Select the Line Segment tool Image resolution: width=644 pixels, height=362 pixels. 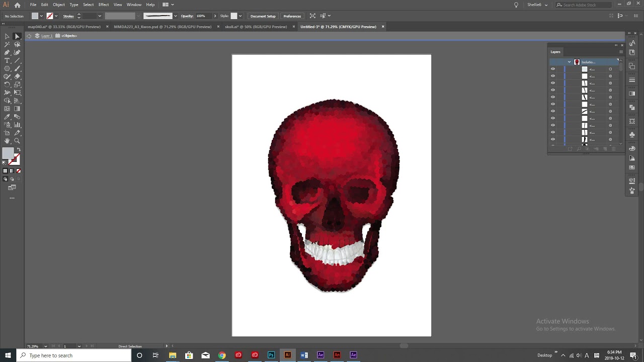17,60
